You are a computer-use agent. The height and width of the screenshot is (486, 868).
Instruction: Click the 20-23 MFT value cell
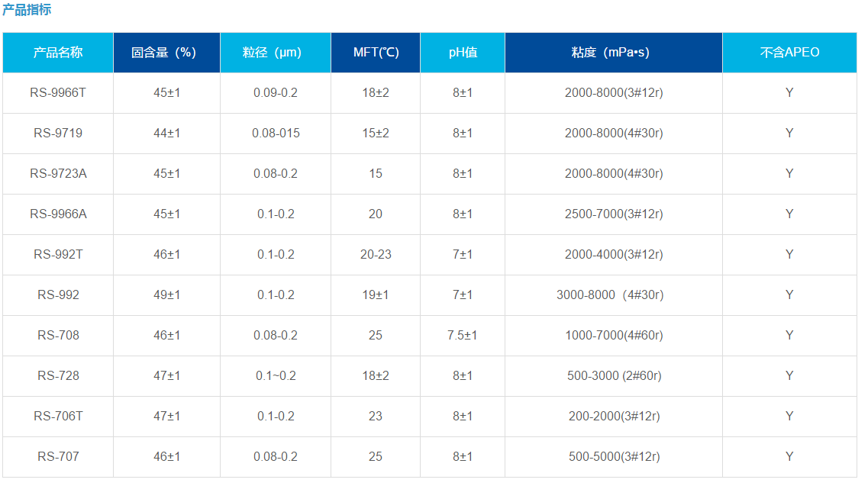pos(376,255)
